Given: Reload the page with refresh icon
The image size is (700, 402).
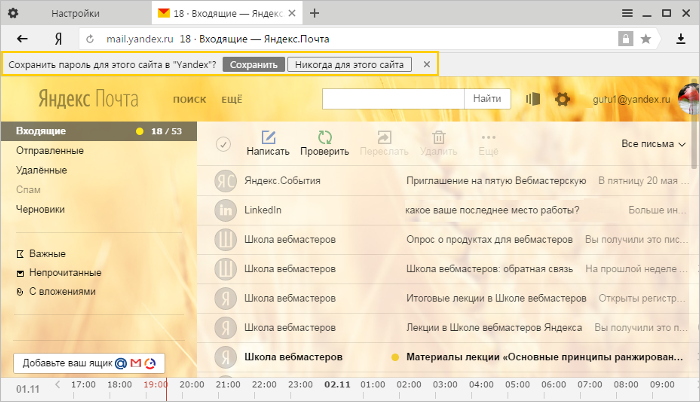Looking at the screenshot, I should (90, 39).
